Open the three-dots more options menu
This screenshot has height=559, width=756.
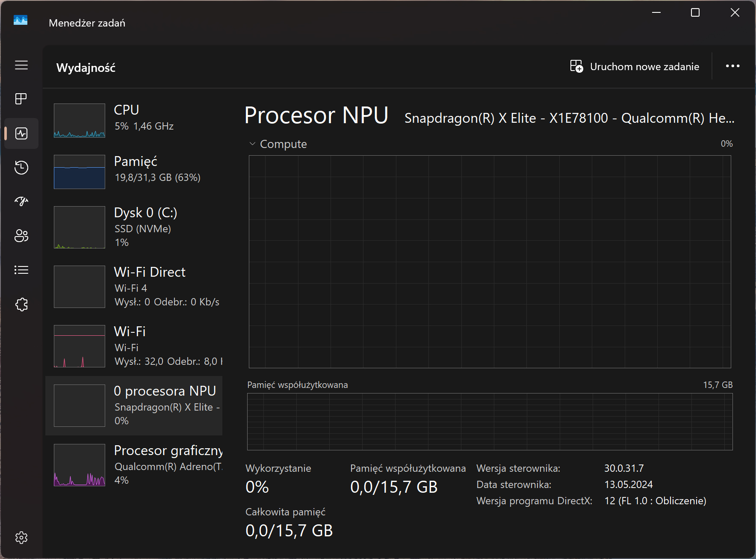click(732, 66)
